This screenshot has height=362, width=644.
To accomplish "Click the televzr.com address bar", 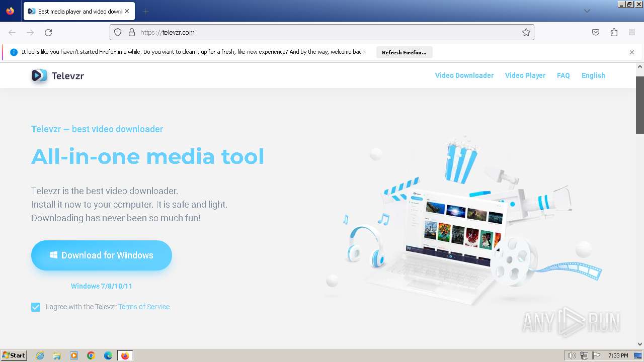I will point(322,32).
